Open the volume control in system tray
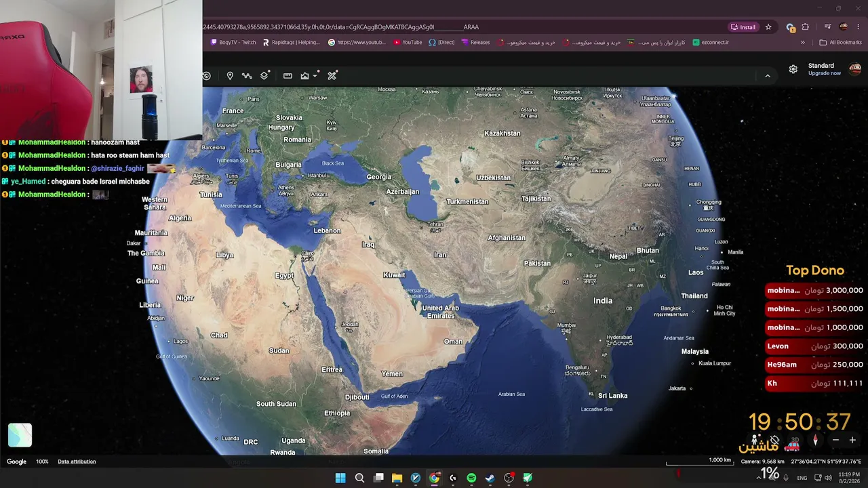Viewport: 868px width, 488px height. coord(827,478)
